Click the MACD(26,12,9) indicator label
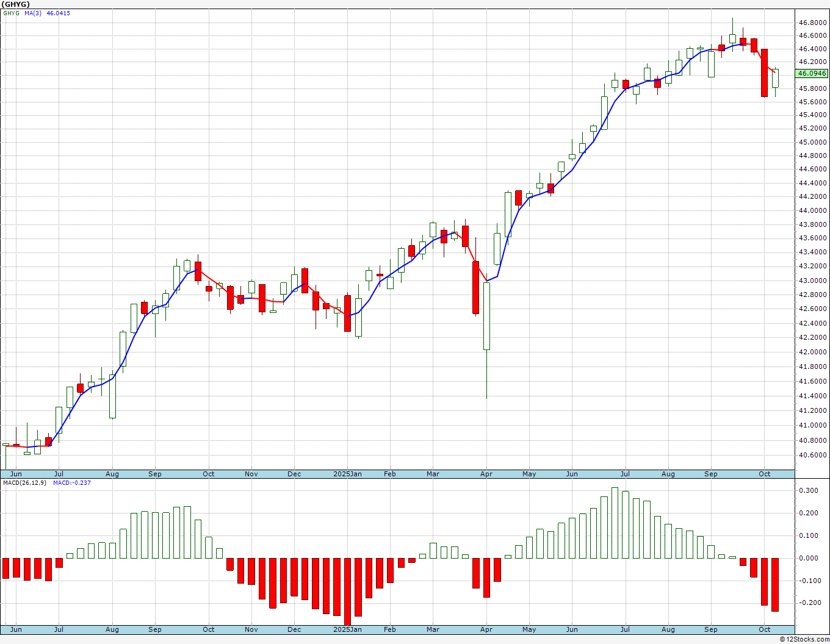The height and width of the screenshot is (644, 830). [x=25, y=482]
